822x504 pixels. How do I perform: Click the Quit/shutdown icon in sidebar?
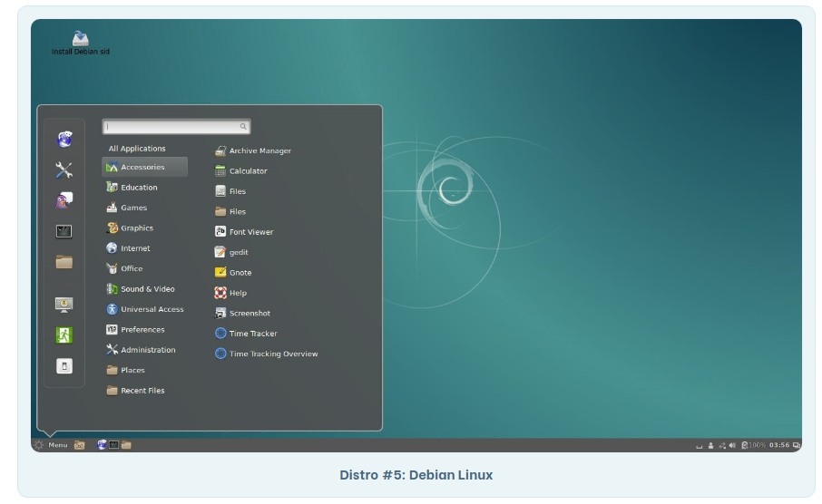64,366
